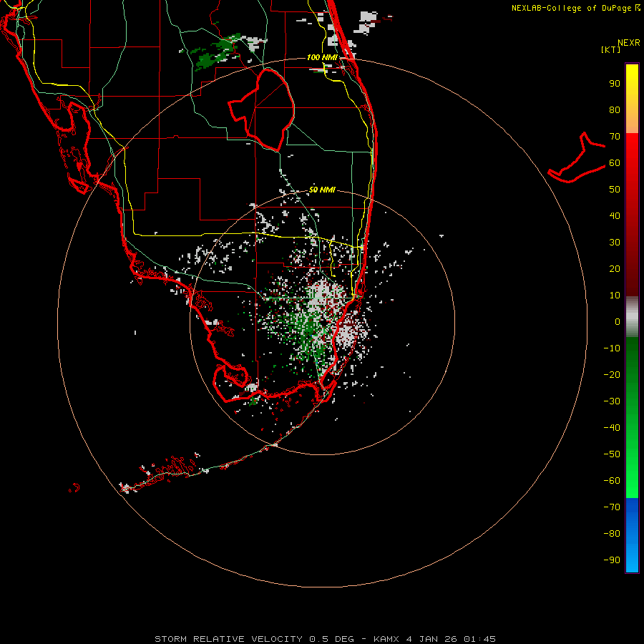Click the red island outline east of Florida
This screenshot has width=644, height=644.
point(577,158)
